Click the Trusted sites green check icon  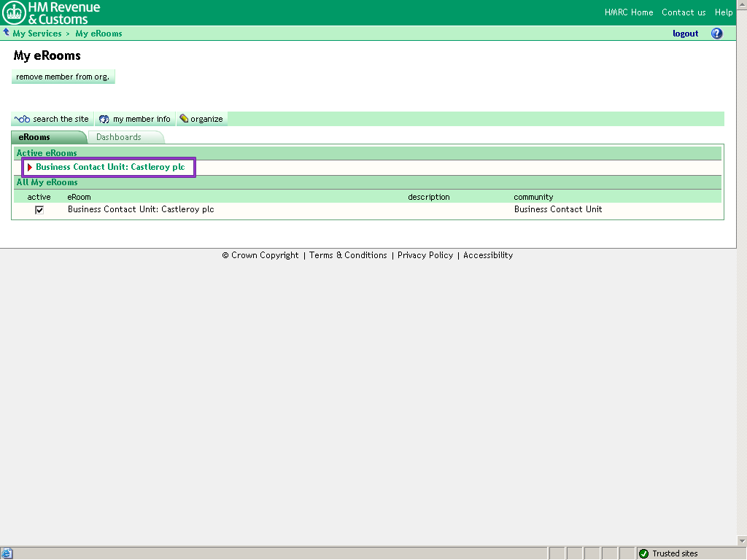click(643, 553)
